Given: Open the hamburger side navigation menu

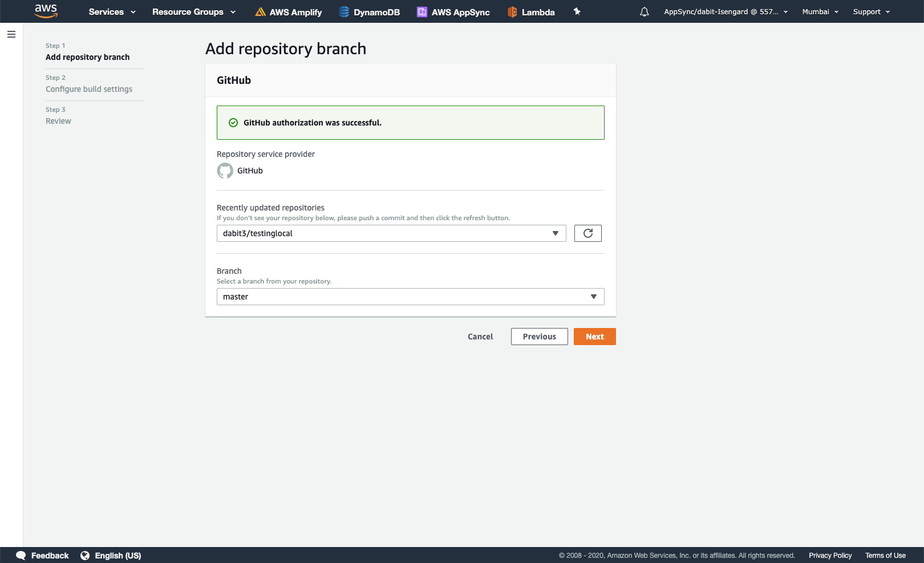Looking at the screenshot, I should [11, 34].
